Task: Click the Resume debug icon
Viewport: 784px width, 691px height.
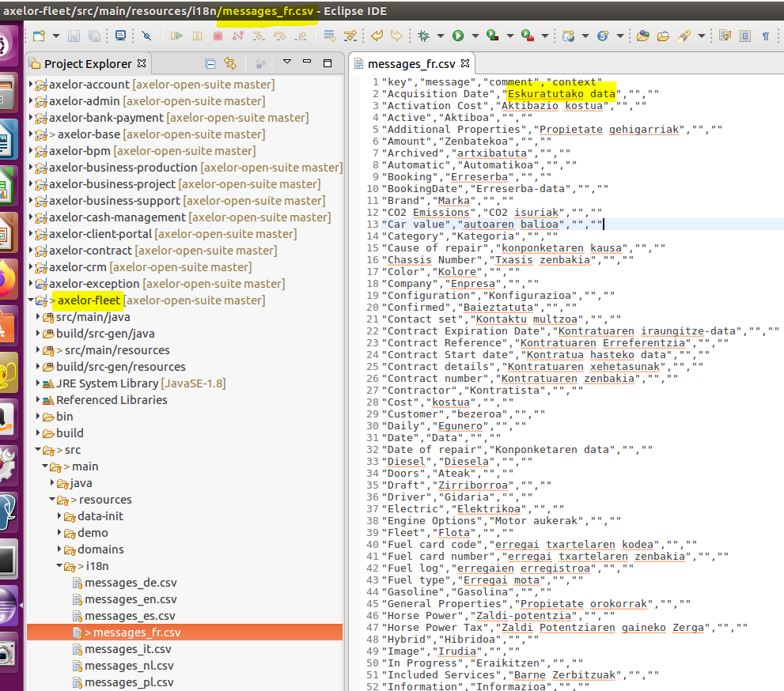Action: [176, 36]
